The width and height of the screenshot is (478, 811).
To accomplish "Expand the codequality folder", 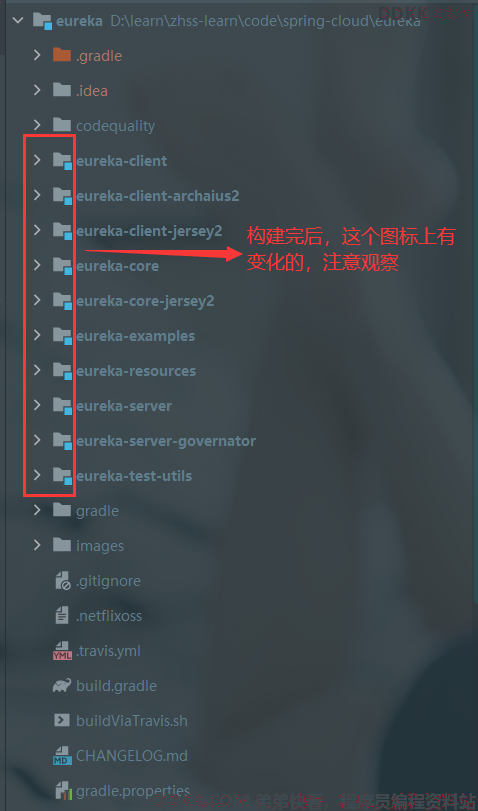I will tap(37, 125).
